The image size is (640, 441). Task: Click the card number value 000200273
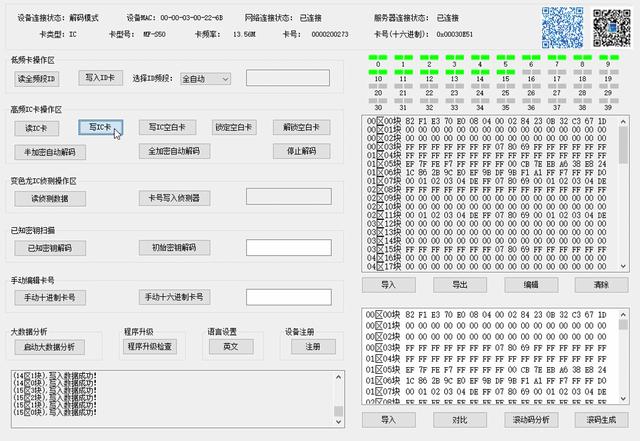click(330, 34)
